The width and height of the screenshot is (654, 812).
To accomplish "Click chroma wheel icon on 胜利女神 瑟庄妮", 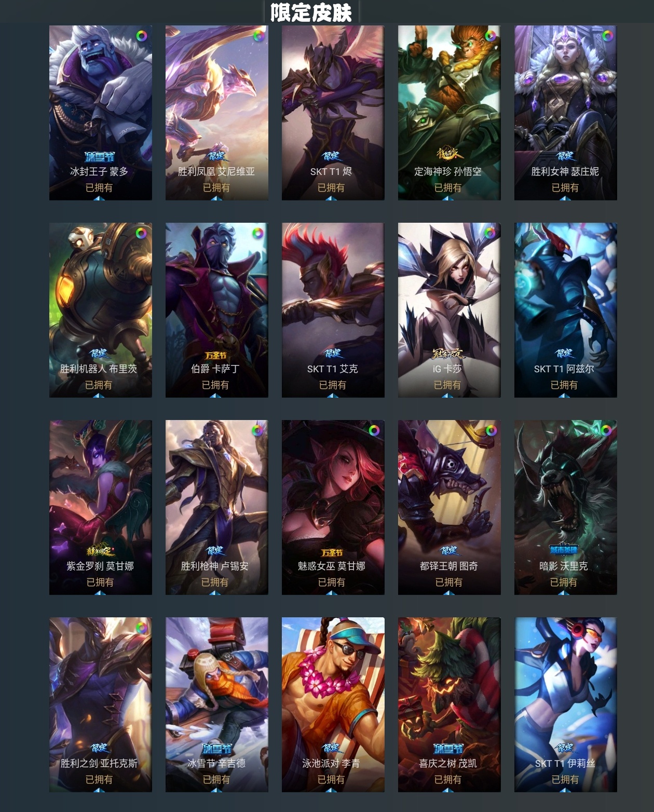I will click(607, 36).
